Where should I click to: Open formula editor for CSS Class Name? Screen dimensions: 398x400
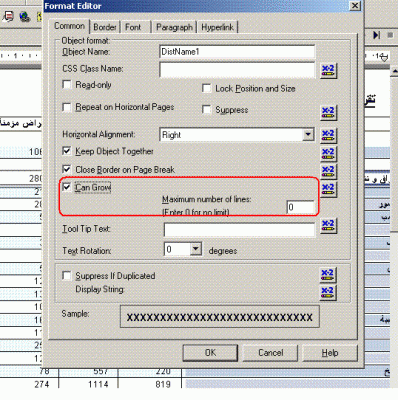point(328,71)
